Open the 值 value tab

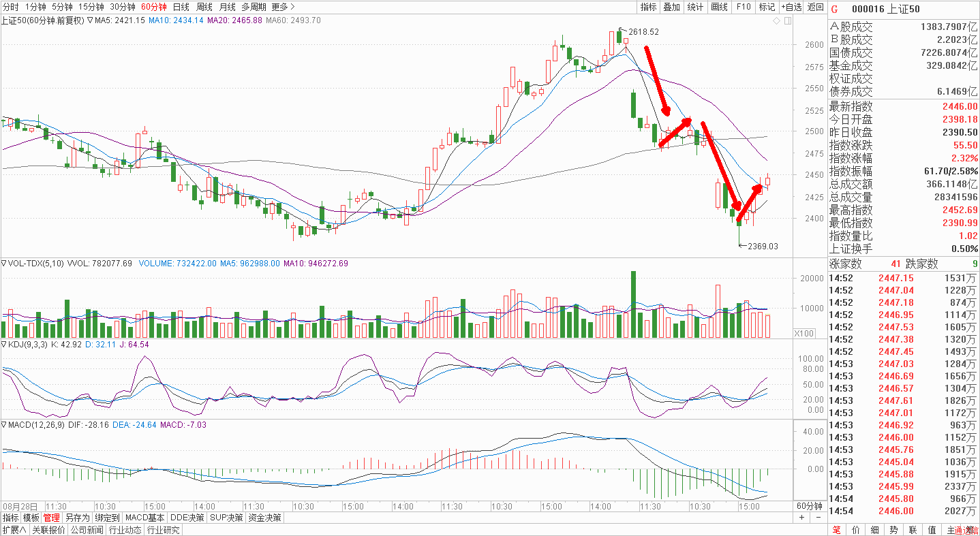(932, 530)
